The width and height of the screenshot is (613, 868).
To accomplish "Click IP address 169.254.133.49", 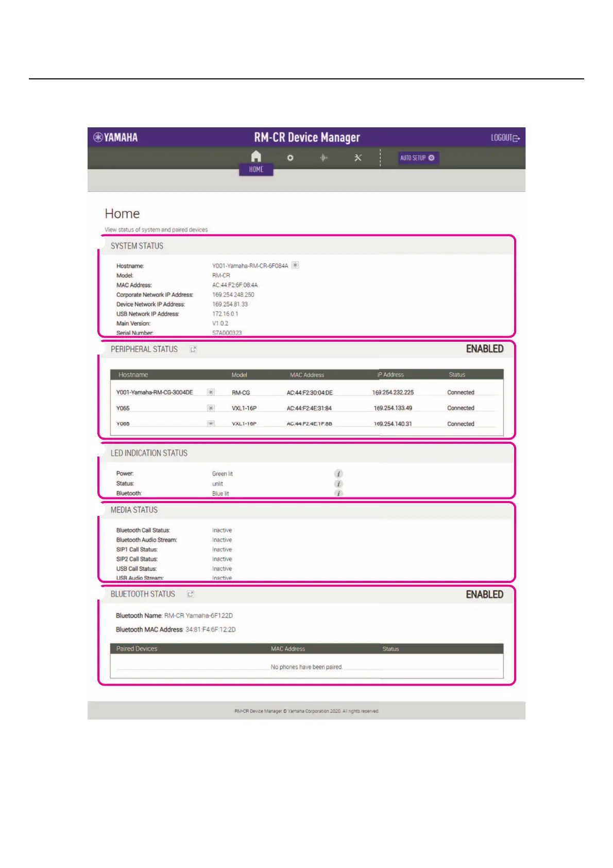I will click(393, 408).
